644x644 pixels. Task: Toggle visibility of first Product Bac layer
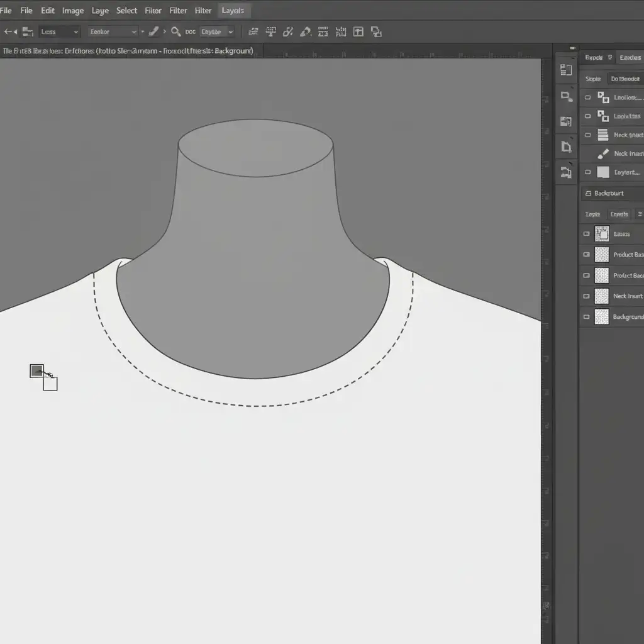tap(587, 255)
